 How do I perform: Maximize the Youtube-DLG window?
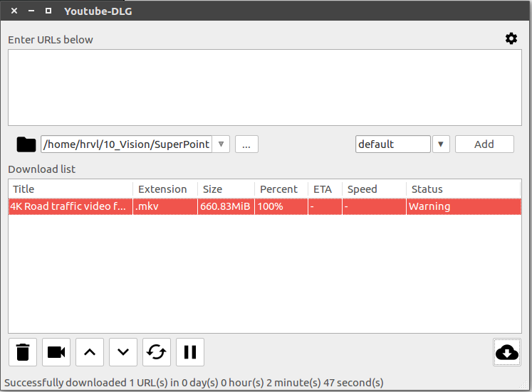pyautogui.click(x=48, y=11)
